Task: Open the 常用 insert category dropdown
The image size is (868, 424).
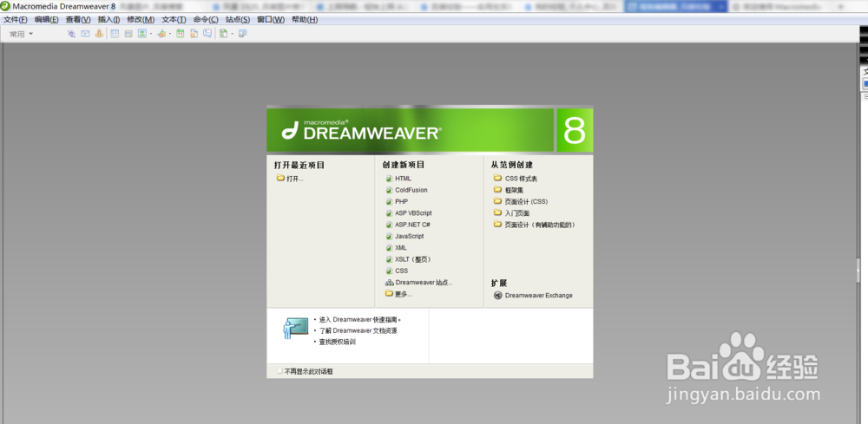Action: 21,34
